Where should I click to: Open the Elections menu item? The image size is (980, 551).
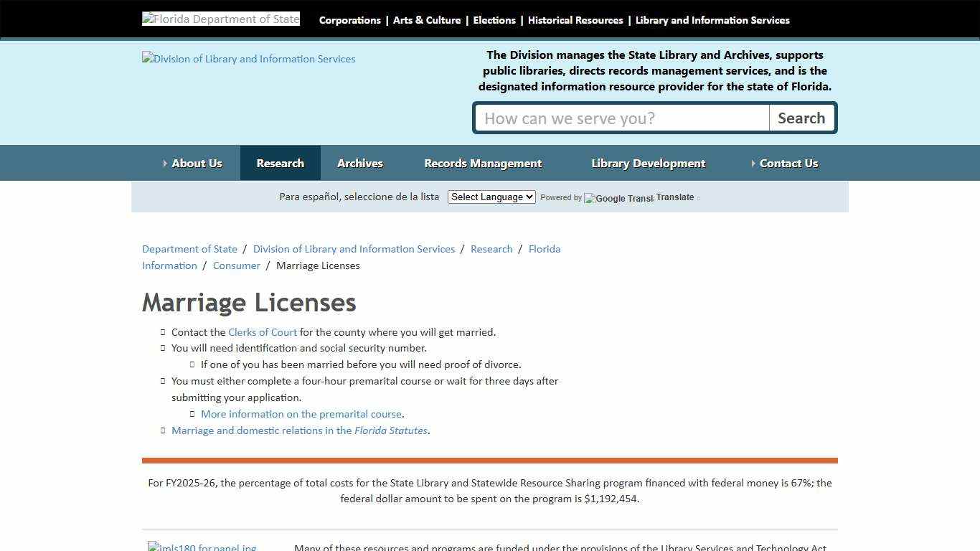pos(494,20)
